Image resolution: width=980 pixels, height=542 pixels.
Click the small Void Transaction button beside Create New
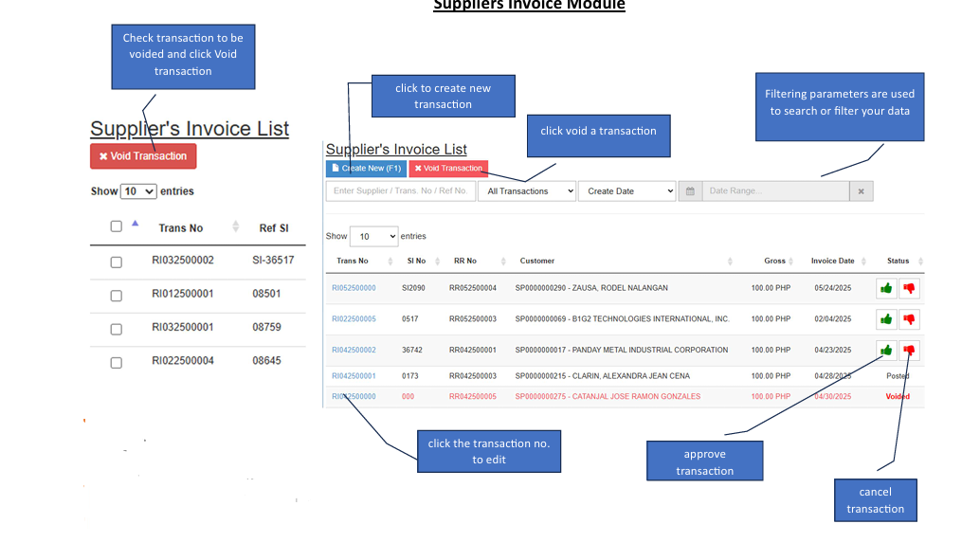coord(448,169)
